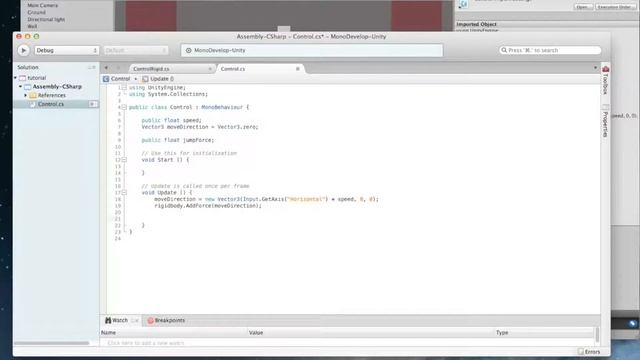This screenshot has width=640, height=360.
Task: Close the Control.cs editor tab
Action: coord(298,69)
